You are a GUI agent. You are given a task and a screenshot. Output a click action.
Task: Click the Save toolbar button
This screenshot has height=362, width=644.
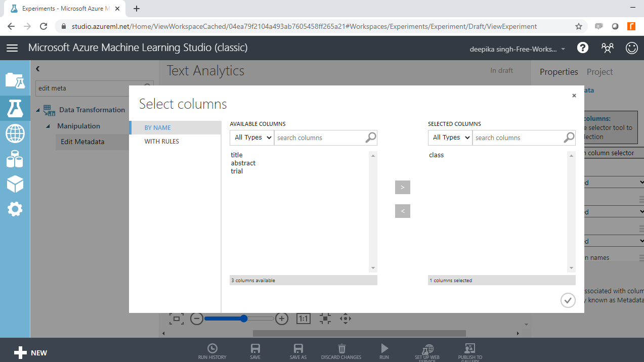tap(255, 351)
